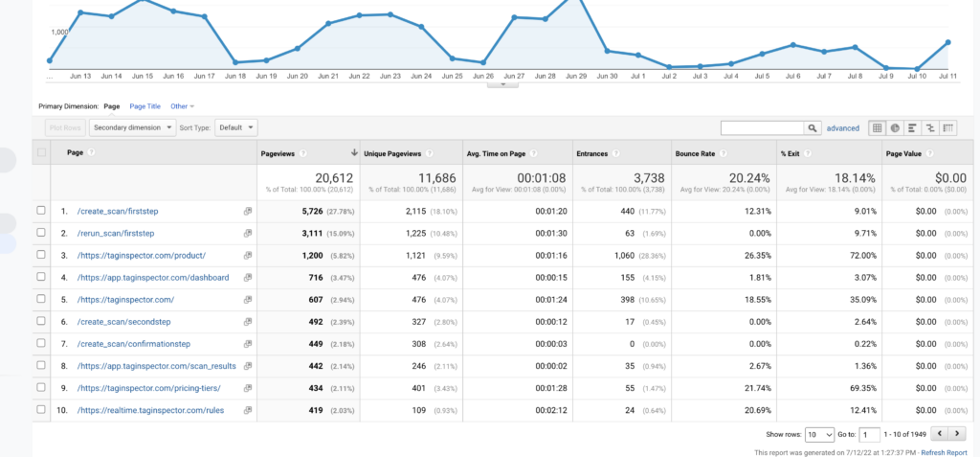Click help icon next to Bounce Rate
The width and height of the screenshot is (980, 457).
pos(723,152)
